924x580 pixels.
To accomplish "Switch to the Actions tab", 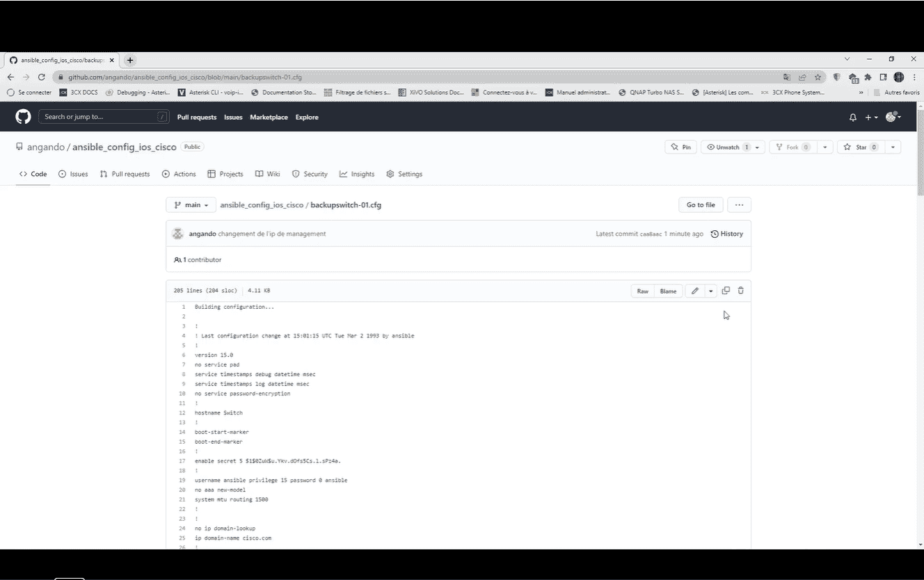I will click(x=179, y=174).
